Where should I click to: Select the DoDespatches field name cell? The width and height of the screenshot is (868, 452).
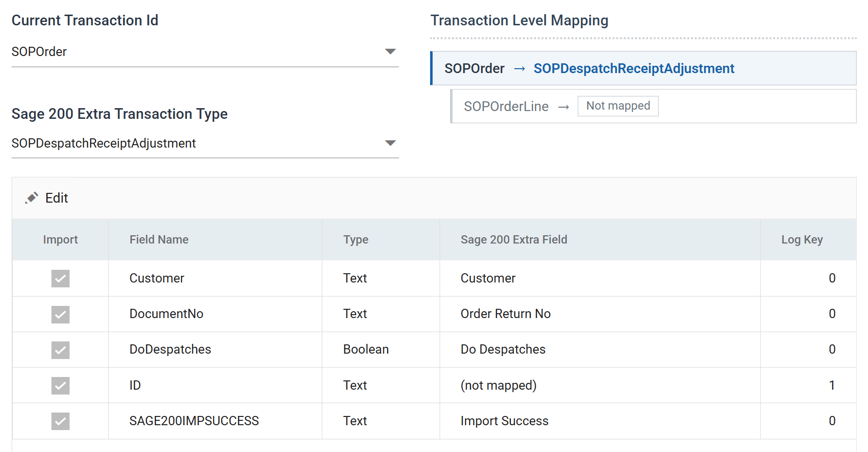[215, 350]
